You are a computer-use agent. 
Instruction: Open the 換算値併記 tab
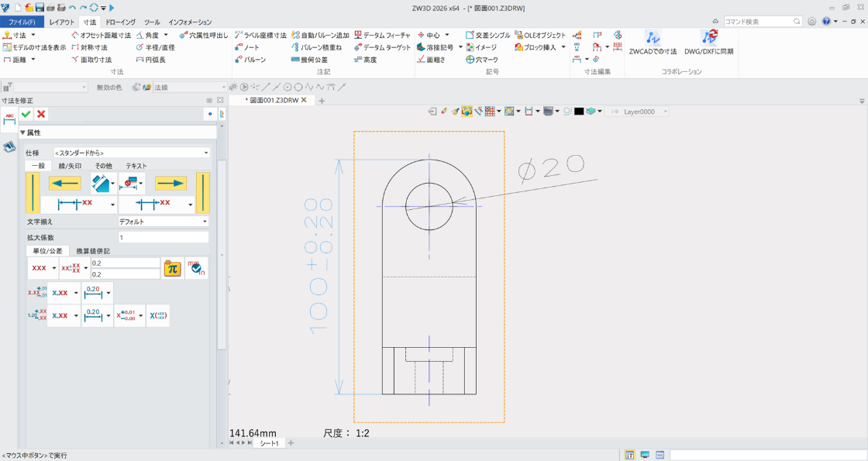click(93, 251)
